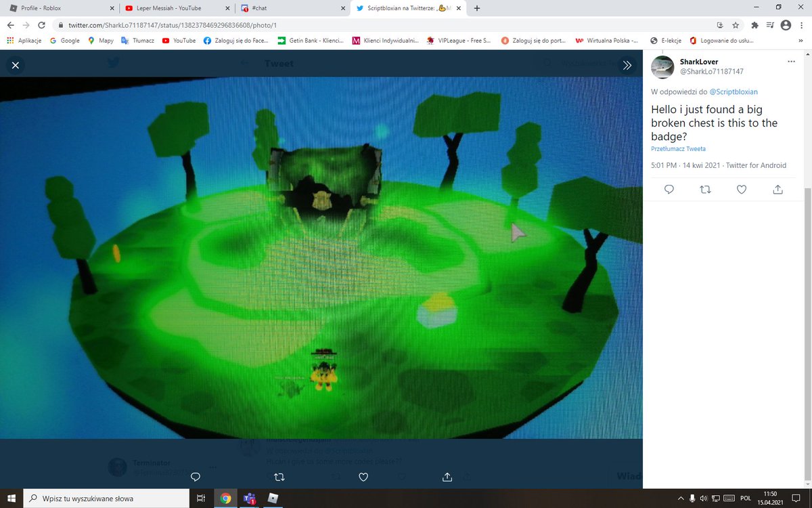Viewport: 812px width, 508px height.
Task: Switch the POL keyboard language indicator
Action: pos(746,499)
